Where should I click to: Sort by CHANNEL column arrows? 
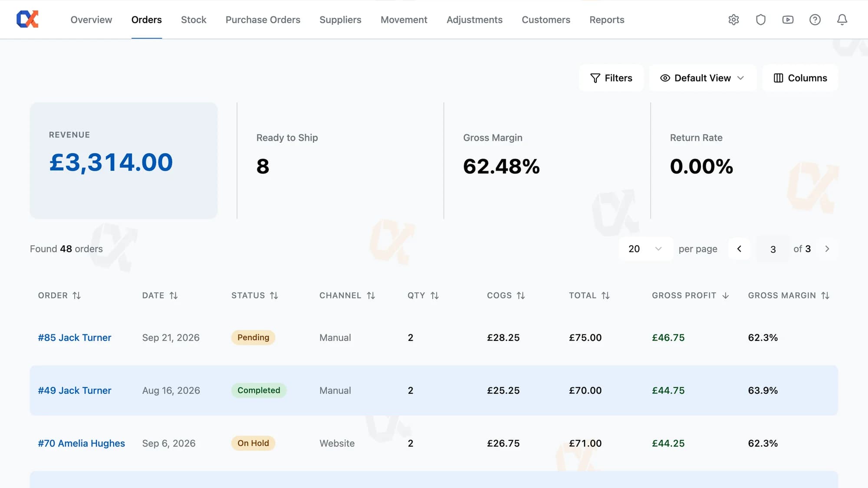(371, 295)
